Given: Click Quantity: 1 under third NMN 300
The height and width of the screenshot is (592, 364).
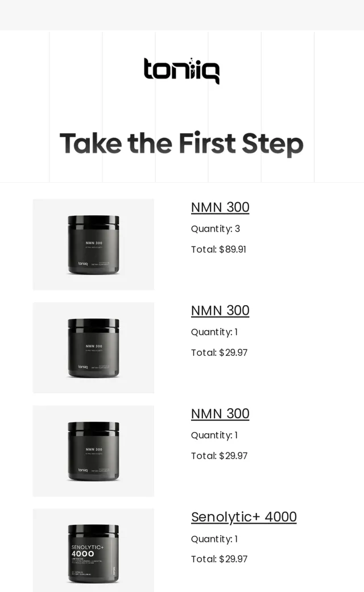Looking at the screenshot, I should [214, 435].
